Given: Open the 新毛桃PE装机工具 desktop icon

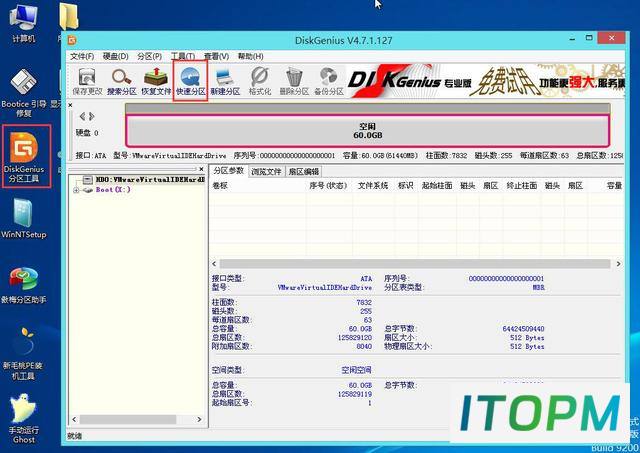Looking at the screenshot, I should click(x=23, y=354).
